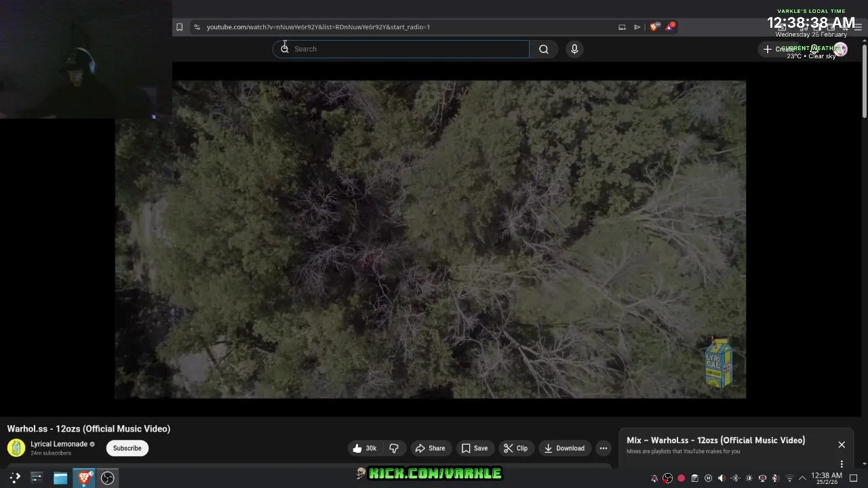Click the video player to pause

click(430, 239)
